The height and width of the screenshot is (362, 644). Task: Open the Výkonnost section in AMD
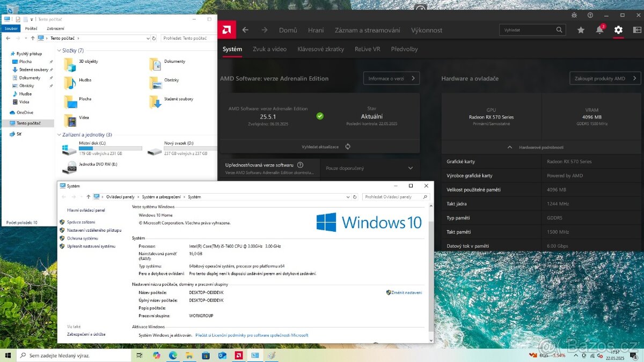point(427,30)
